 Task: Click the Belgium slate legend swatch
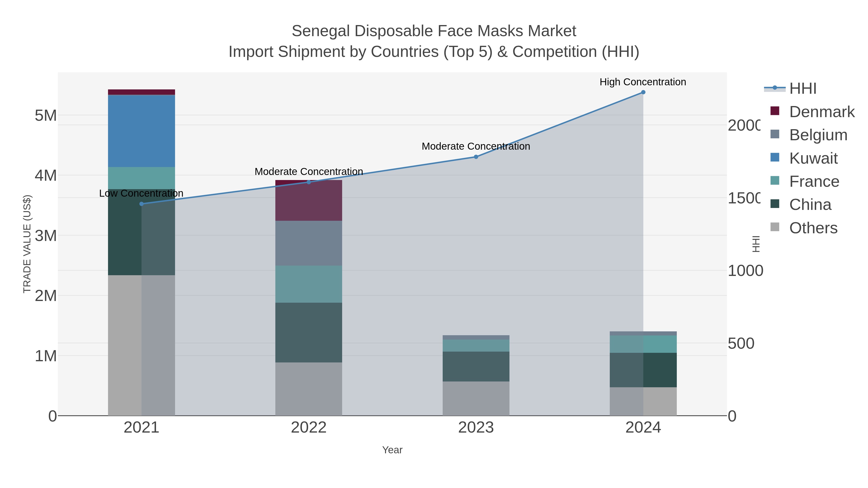click(x=775, y=134)
